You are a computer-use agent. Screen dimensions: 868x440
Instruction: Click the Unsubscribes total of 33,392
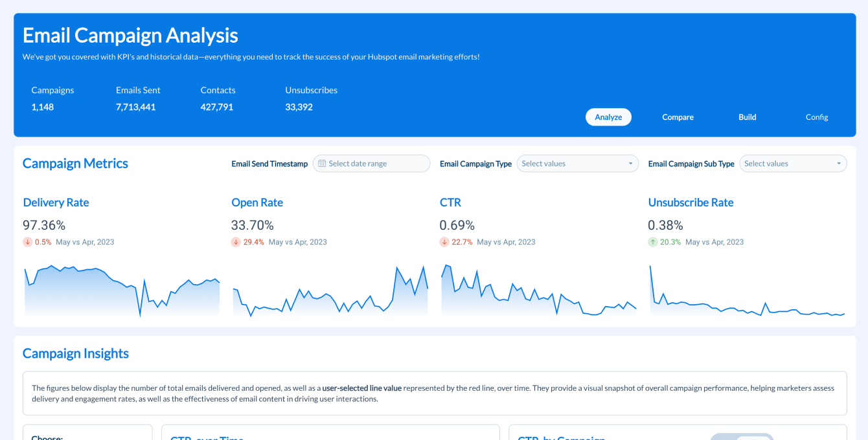pos(299,107)
